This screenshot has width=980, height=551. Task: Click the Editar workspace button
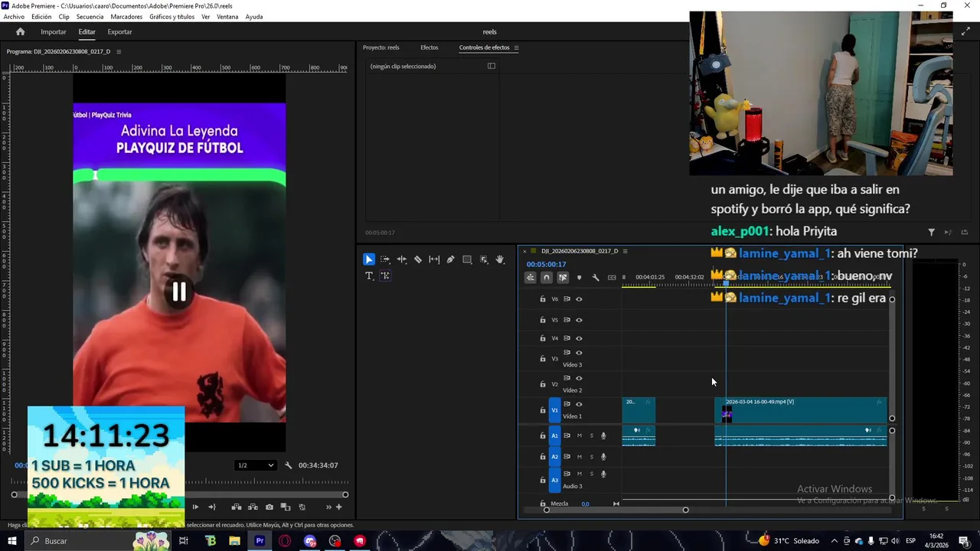(87, 31)
